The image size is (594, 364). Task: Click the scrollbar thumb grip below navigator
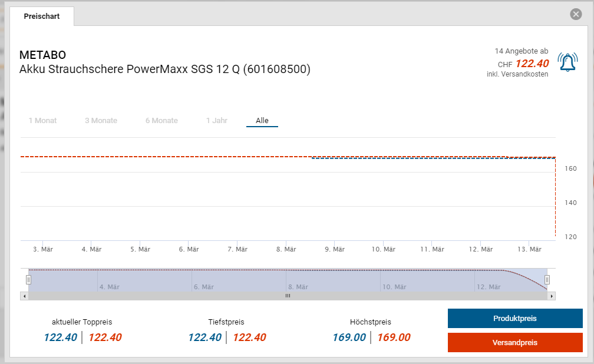(288, 296)
